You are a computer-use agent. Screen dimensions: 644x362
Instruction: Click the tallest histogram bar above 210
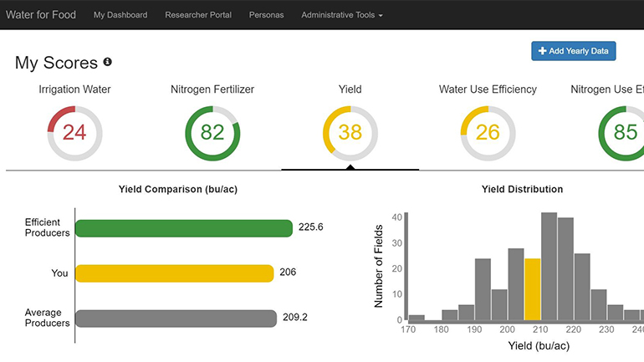click(549, 267)
